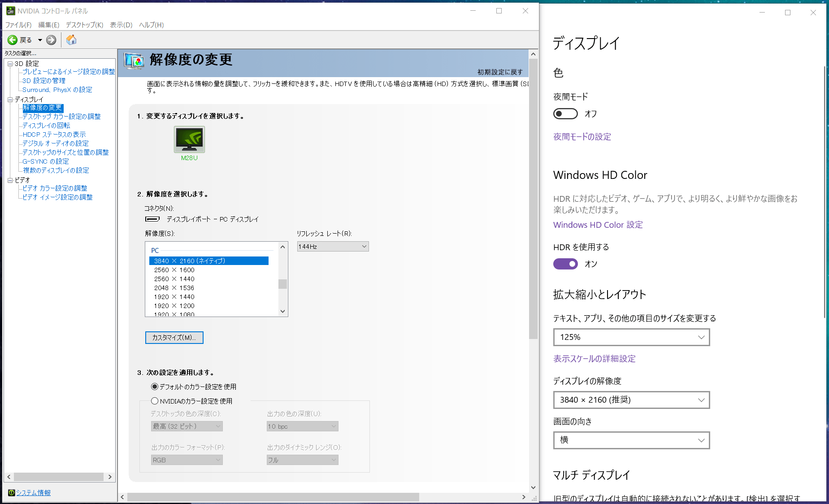Click the Home icon in toolbar
829x504 pixels.
tap(71, 40)
